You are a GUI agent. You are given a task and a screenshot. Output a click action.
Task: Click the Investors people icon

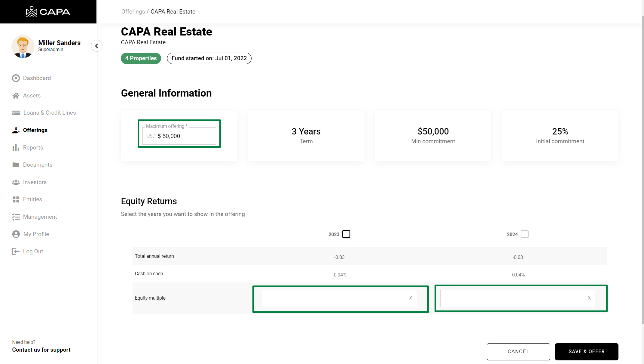(x=16, y=182)
